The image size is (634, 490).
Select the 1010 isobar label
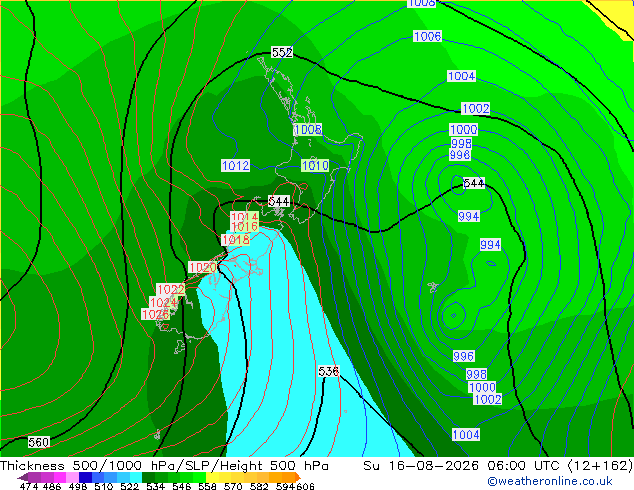pyautogui.click(x=315, y=165)
